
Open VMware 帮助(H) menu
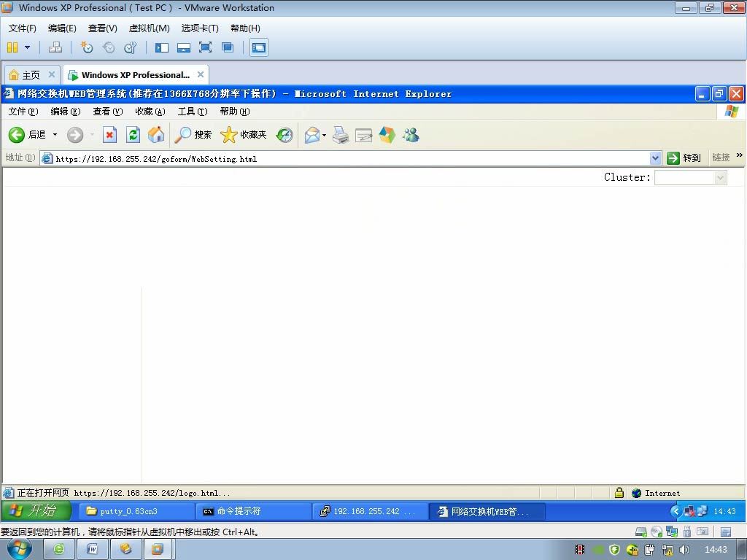pos(245,28)
